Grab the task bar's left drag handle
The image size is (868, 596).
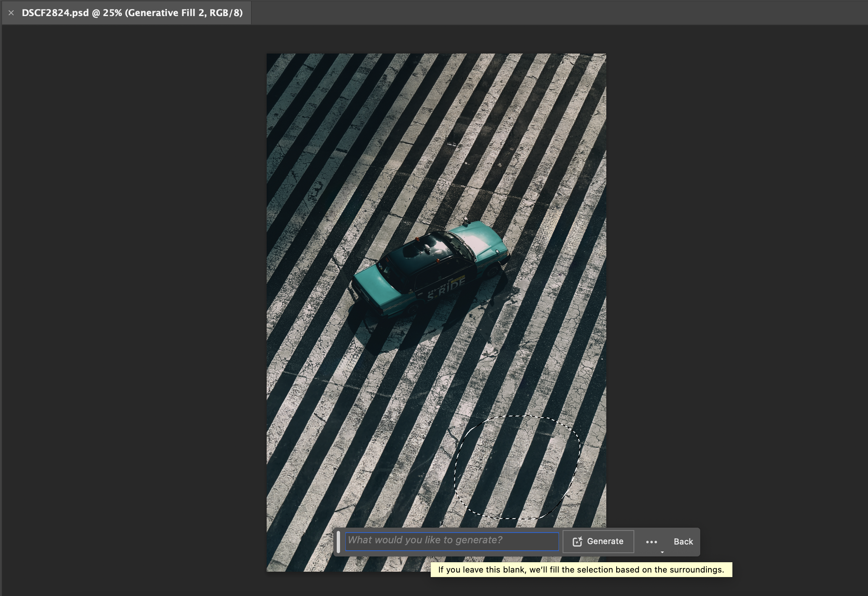[338, 542]
